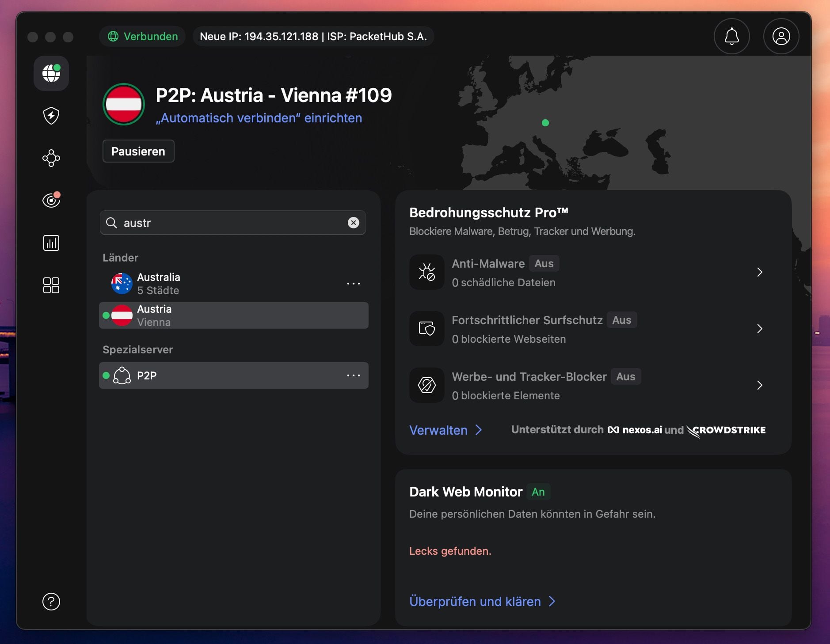Select the Threat Protection shield icon
Screen dimensions: 830x644
(51, 116)
